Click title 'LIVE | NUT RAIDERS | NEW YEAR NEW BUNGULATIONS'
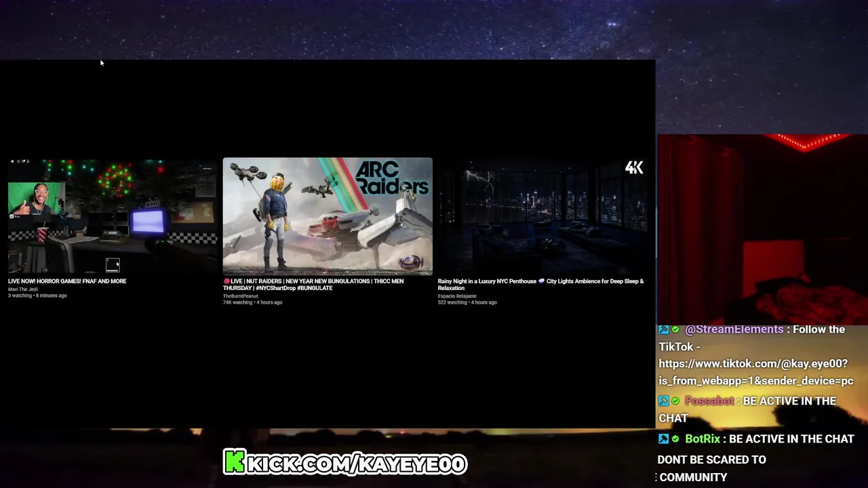868x488 pixels. (313, 285)
